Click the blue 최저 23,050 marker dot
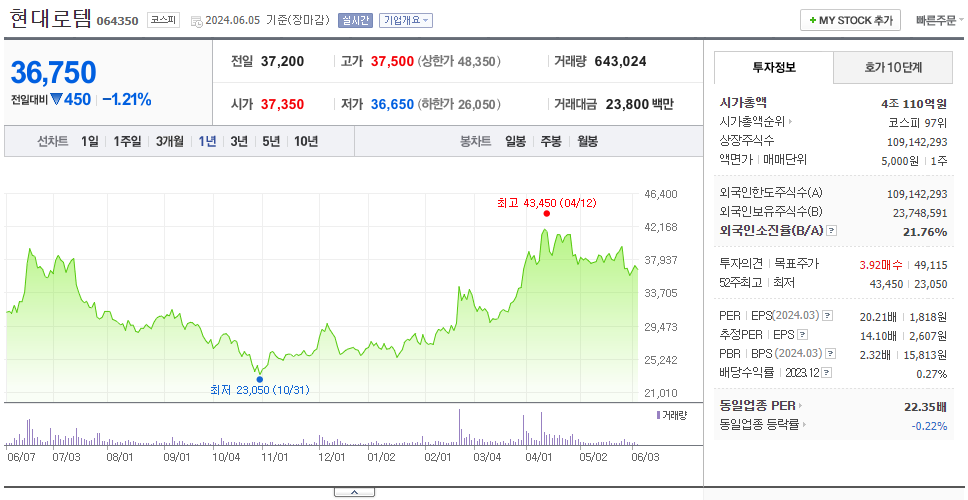Viewport: 968px width, 500px height. click(259, 380)
